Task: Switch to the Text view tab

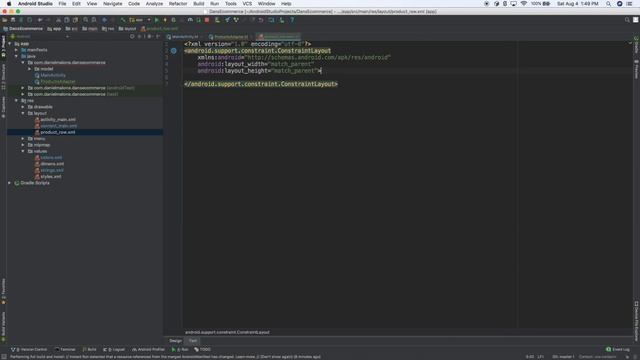Action: (193, 341)
